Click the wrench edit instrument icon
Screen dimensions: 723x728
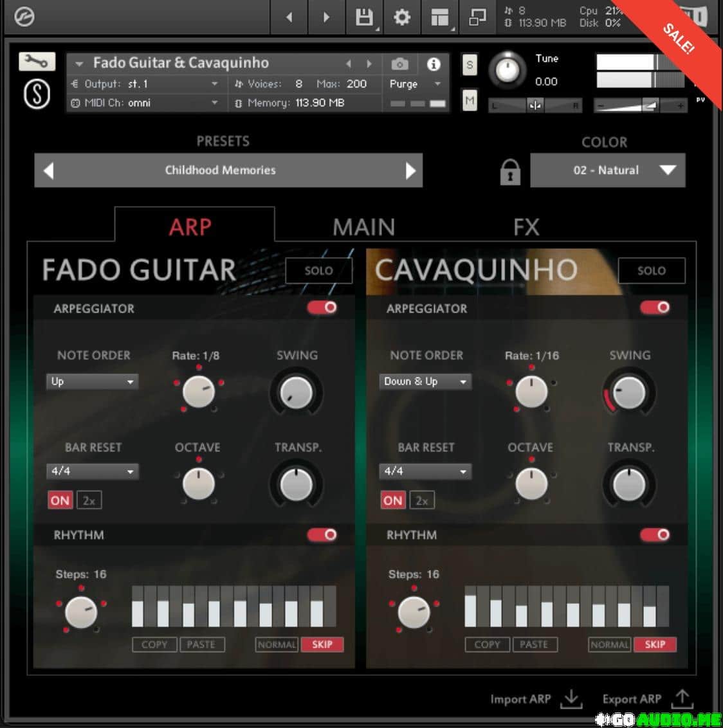(37, 62)
